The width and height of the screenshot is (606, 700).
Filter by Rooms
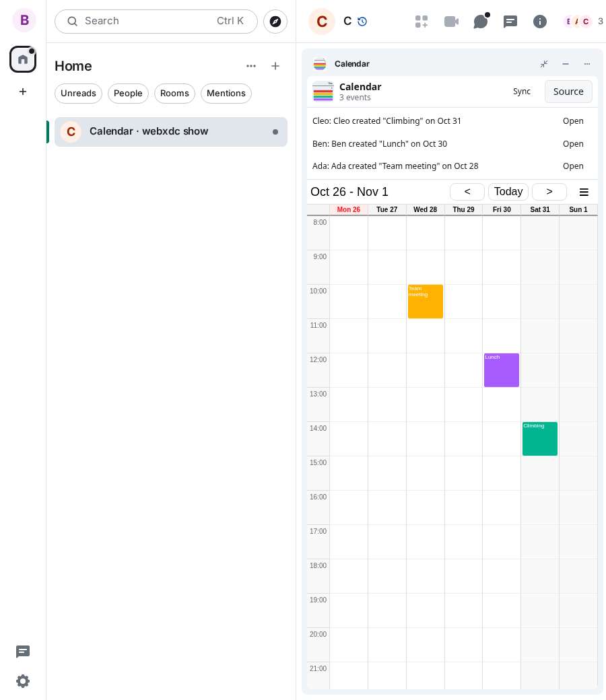(x=174, y=94)
